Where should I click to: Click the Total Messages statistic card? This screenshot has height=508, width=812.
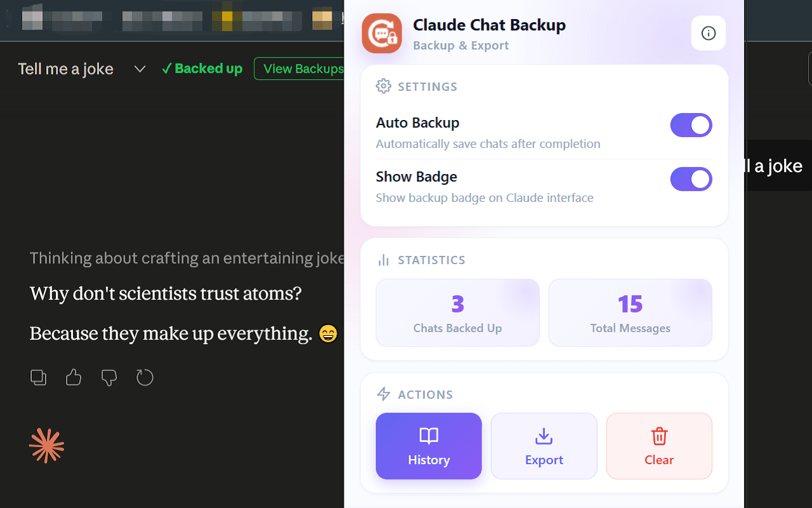(630, 313)
